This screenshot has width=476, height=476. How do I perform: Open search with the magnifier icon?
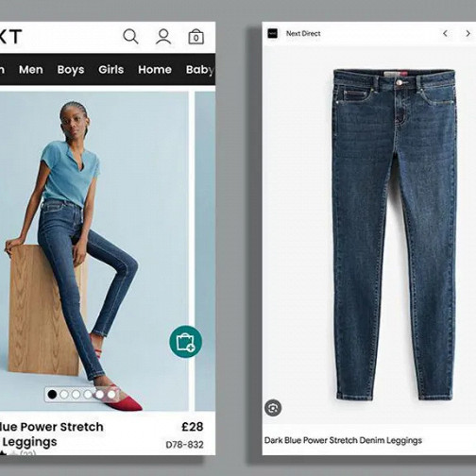130,37
